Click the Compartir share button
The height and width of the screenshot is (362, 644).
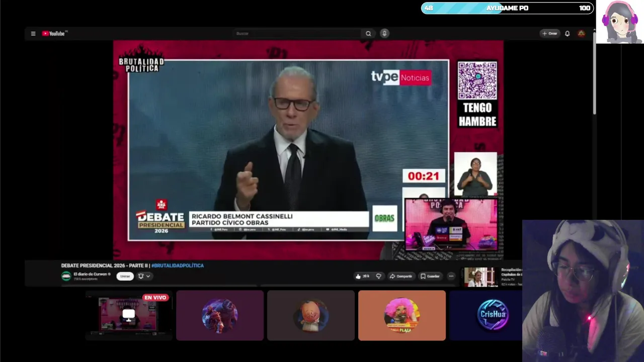[401, 276]
